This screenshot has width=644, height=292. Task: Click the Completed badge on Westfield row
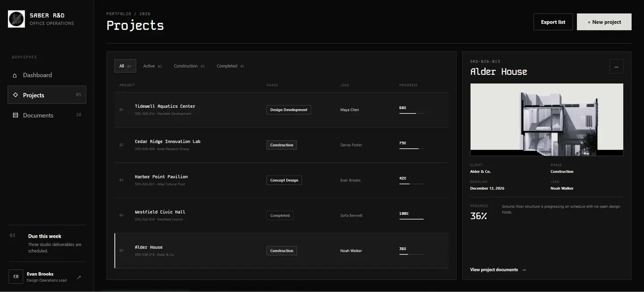pos(280,215)
